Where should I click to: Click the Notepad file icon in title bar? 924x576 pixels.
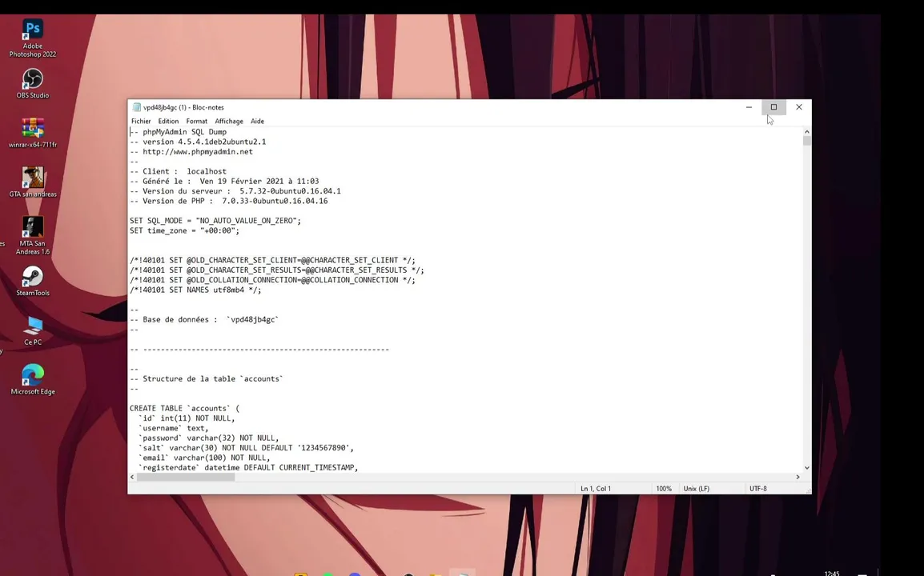click(x=137, y=107)
